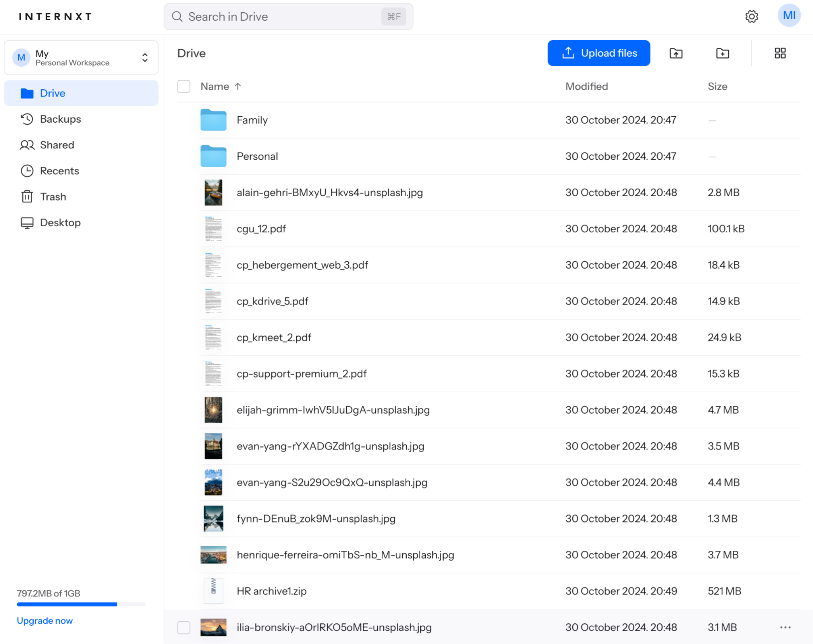View Recents
The width and height of the screenshot is (813, 644).
(x=81, y=171)
